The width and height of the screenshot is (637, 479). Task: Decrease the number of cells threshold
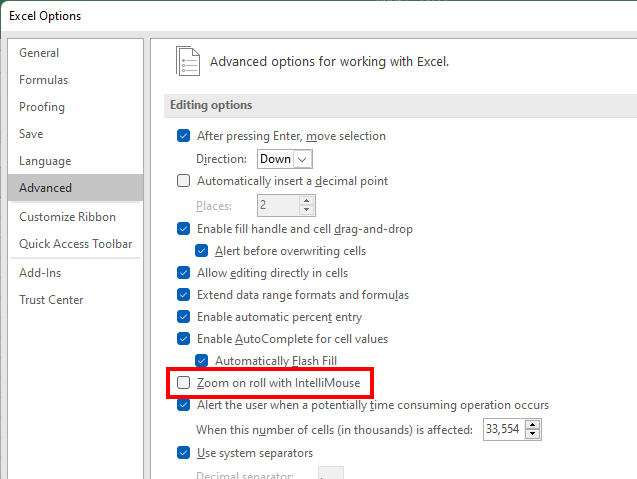click(x=533, y=434)
